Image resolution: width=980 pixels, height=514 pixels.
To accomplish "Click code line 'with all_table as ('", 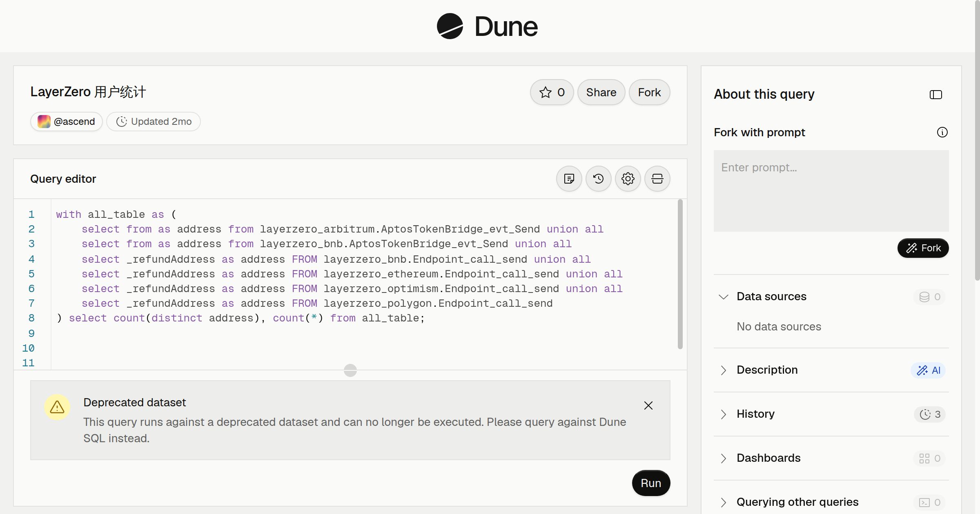I will [x=116, y=215].
